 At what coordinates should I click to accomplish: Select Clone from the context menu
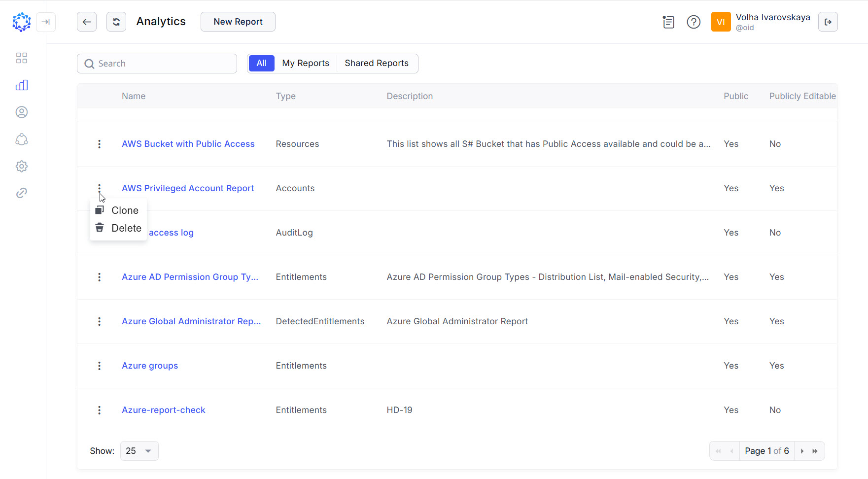coord(124,210)
